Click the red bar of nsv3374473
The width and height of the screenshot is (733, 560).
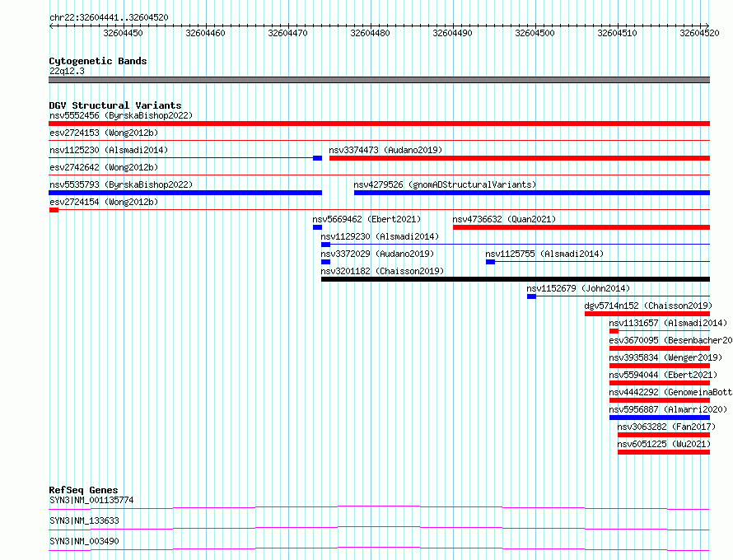point(520,158)
